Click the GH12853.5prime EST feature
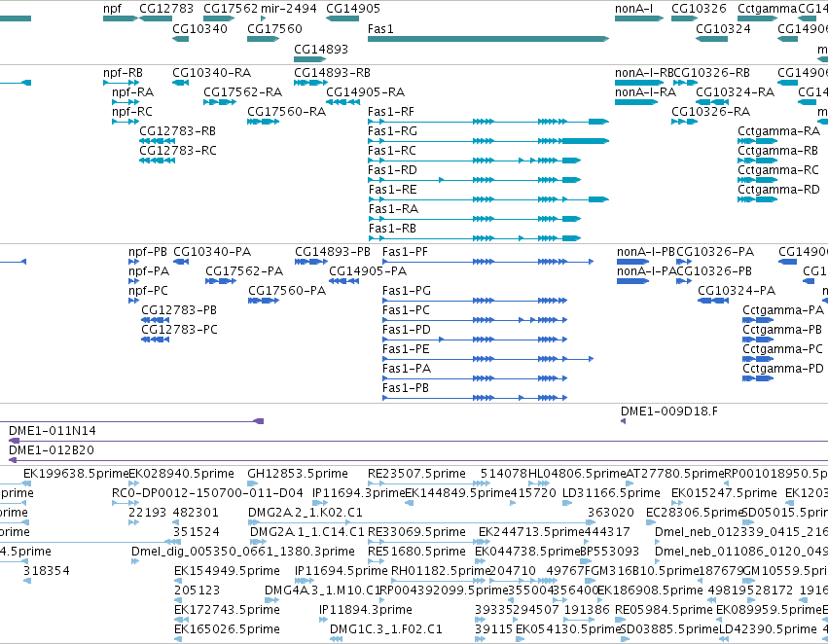 click(252, 483)
